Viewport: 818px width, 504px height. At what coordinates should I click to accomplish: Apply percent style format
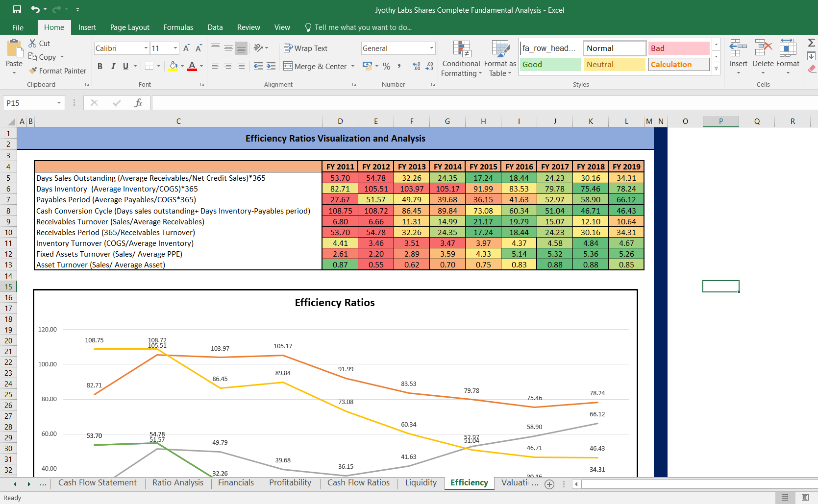point(387,66)
